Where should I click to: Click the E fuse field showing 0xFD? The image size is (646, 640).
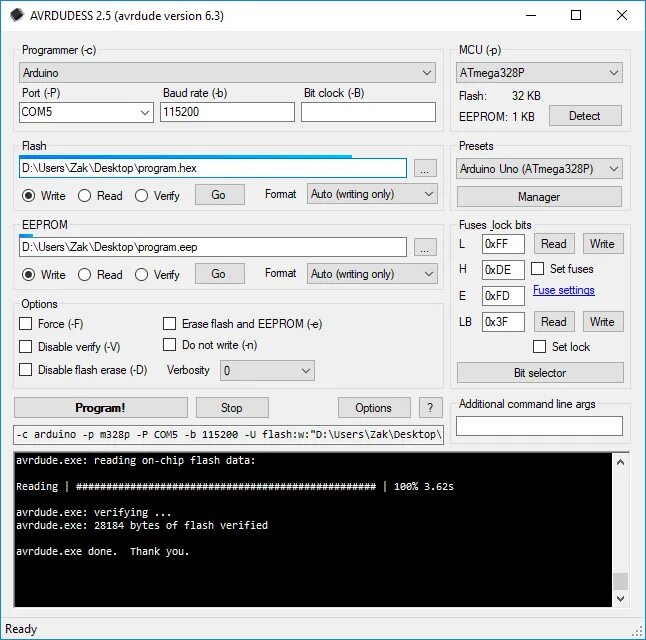(x=503, y=295)
